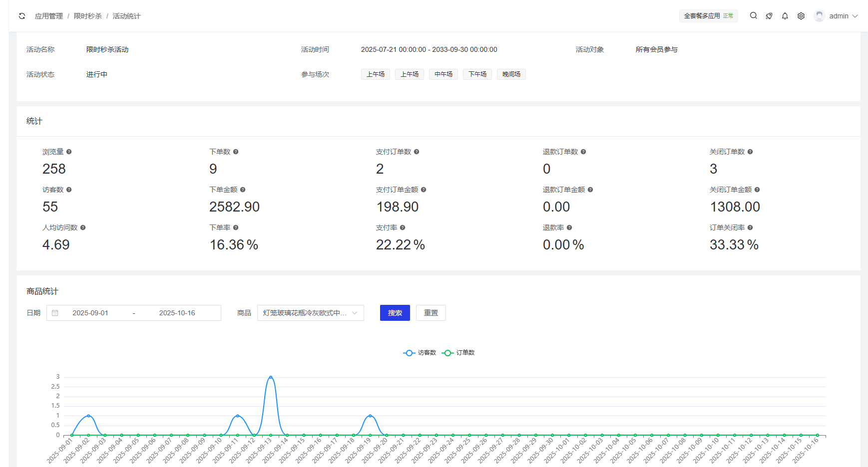
Task: Open the settings gear icon
Action: pyautogui.click(x=801, y=16)
